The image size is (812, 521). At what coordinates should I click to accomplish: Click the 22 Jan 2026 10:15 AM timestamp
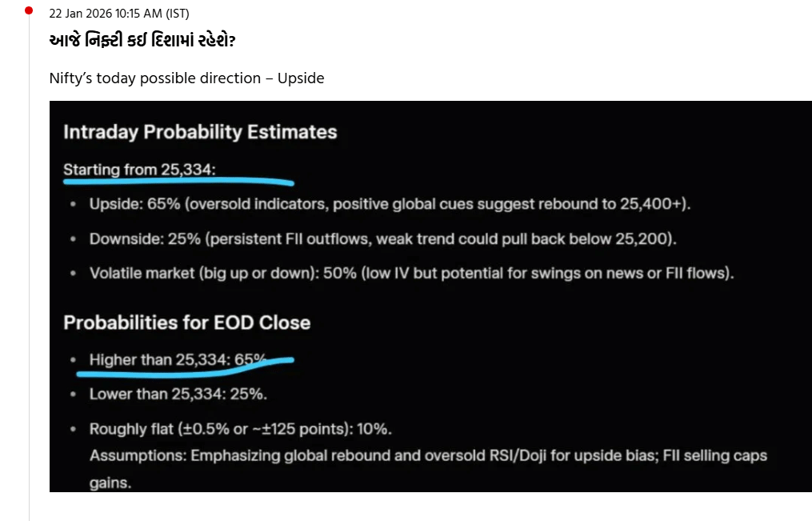119,14
